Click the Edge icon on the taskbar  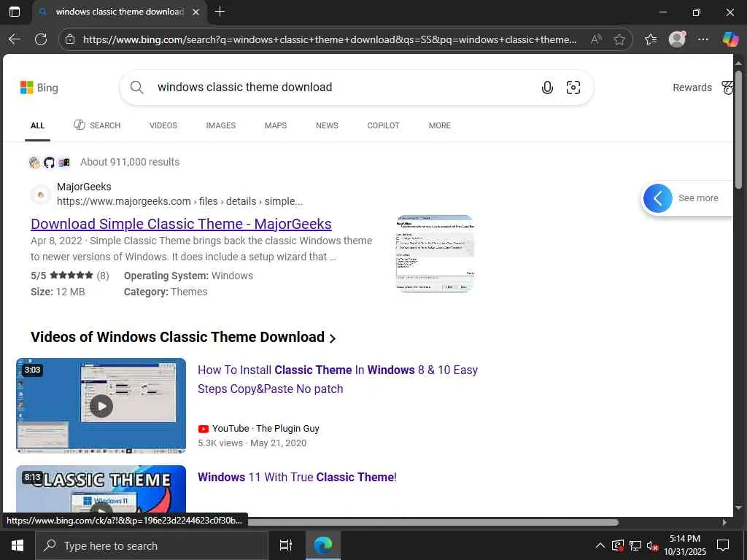point(323,545)
